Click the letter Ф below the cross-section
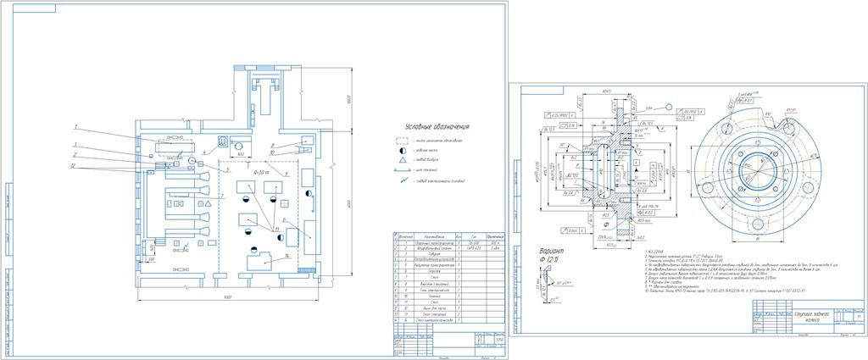This screenshot has width=868, height=360. pyautogui.click(x=606, y=225)
